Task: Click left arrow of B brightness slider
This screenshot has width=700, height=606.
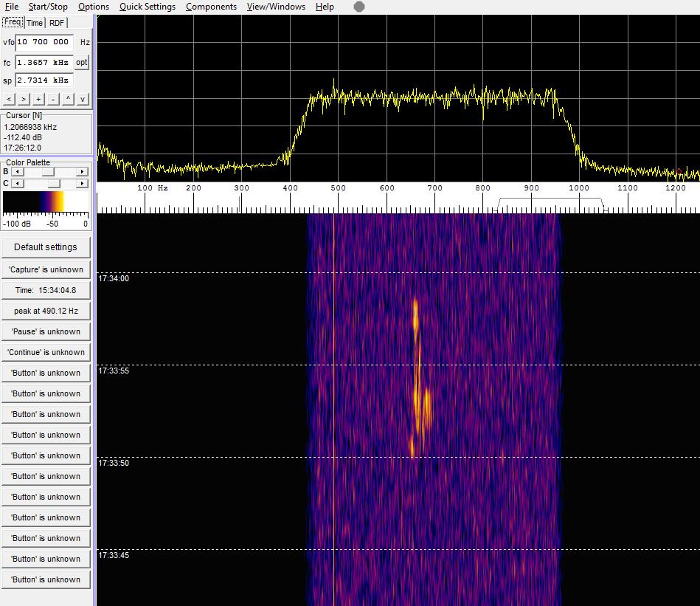Action: point(18,172)
